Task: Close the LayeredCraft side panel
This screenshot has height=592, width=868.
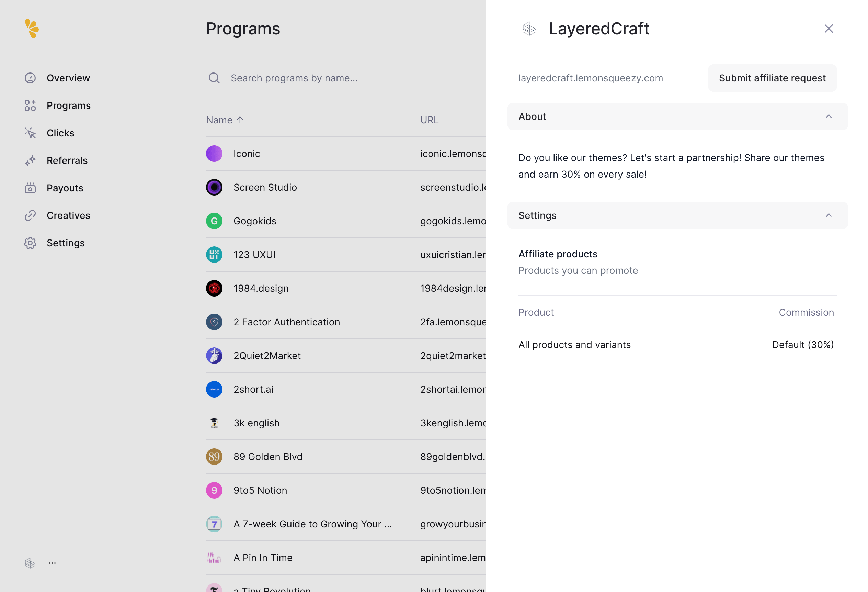Action: 829,29
